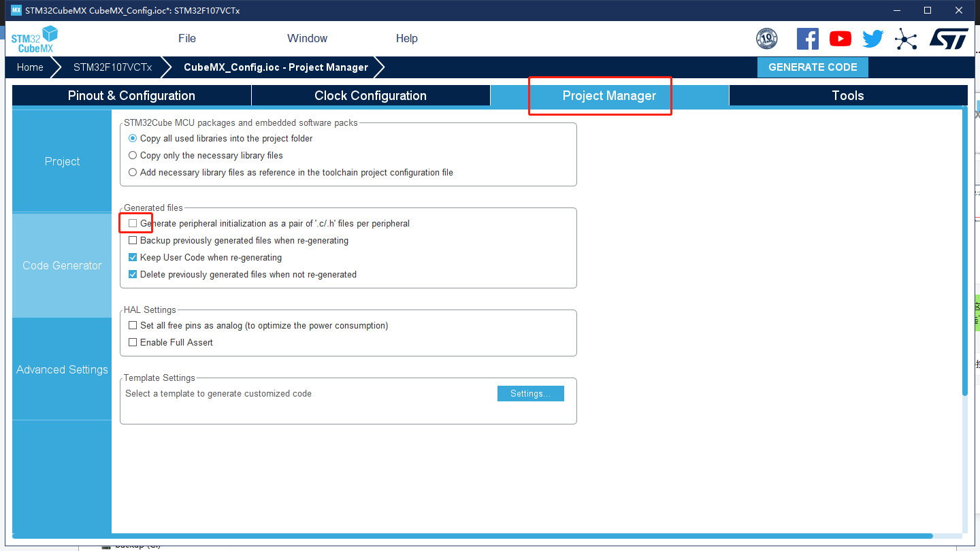Open Advanced Settings side panel
This screenshot has width=980, height=551.
pos(62,369)
